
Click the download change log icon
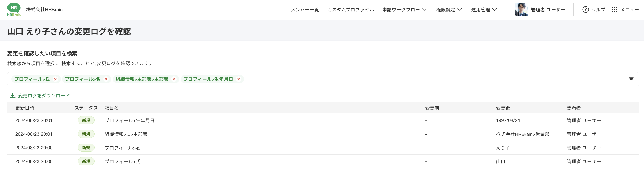tap(13, 95)
